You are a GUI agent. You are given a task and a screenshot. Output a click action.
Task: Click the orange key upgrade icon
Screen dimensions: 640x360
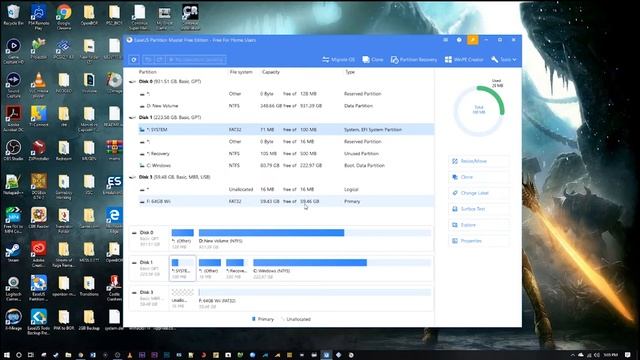pyautogui.click(x=473, y=40)
